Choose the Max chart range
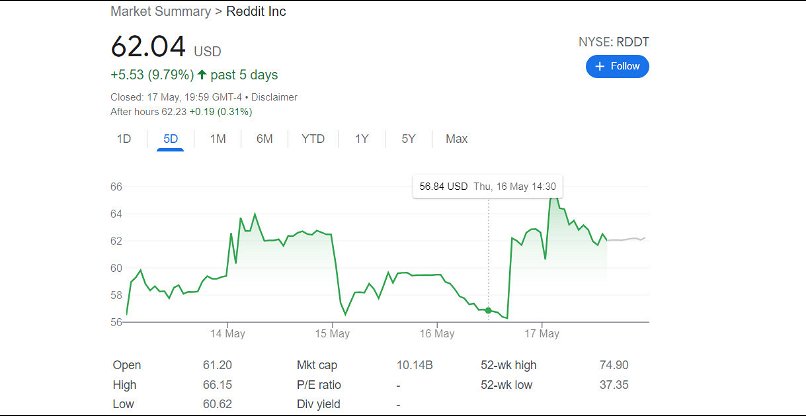The width and height of the screenshot is (806, 416). pos(456,139)
